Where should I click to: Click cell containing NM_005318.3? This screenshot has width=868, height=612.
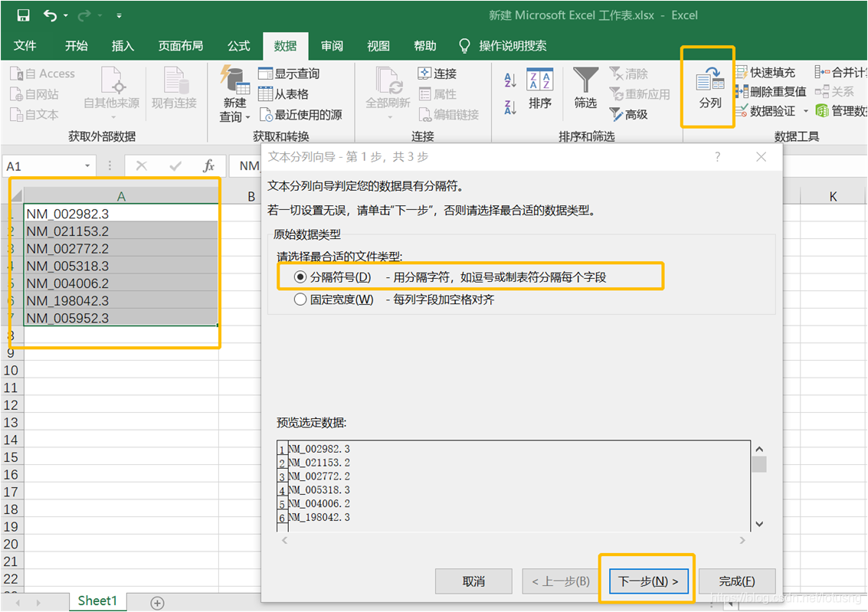tap(121, 266)
